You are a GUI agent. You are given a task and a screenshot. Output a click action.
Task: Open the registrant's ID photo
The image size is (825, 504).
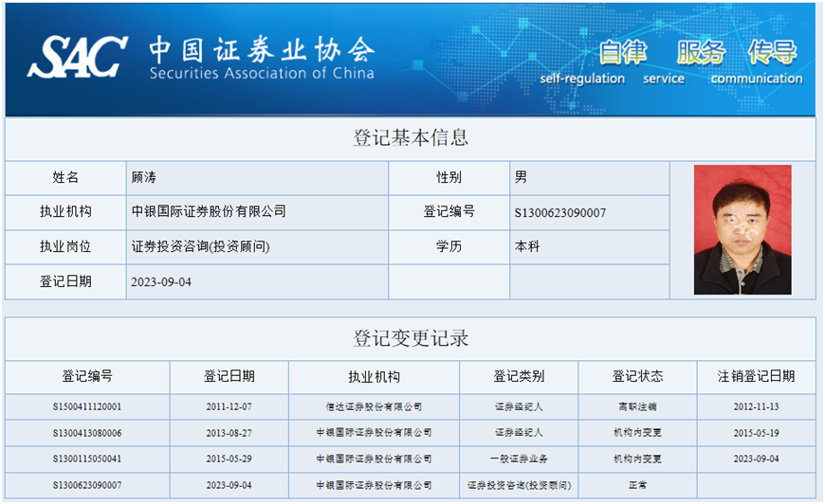point(742,229)
